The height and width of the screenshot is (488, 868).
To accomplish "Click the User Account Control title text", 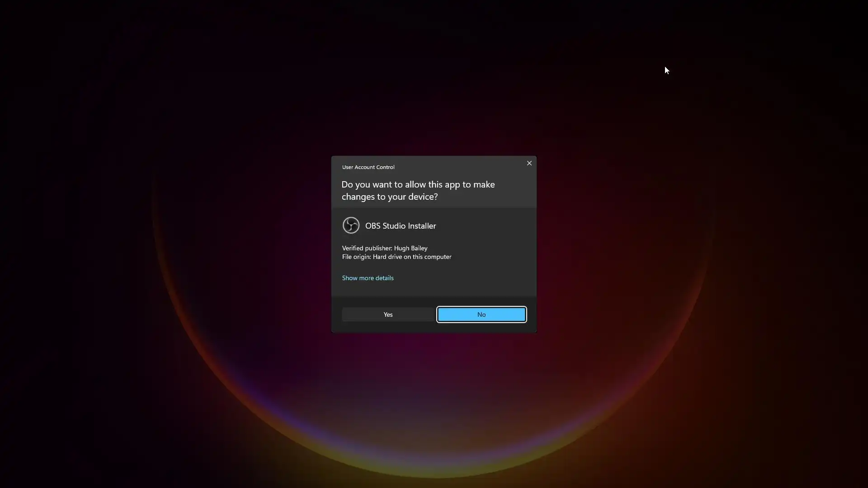I will pos(368,167).
